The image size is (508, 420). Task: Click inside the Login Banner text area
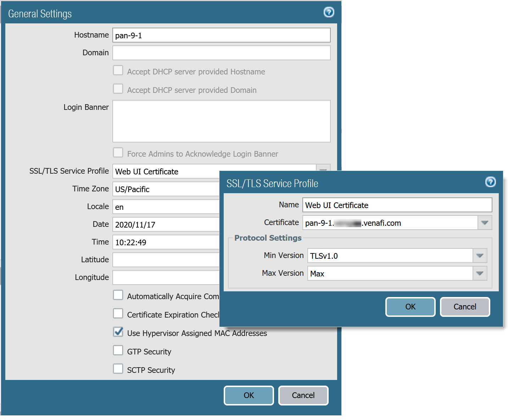(x=221, y=121)
